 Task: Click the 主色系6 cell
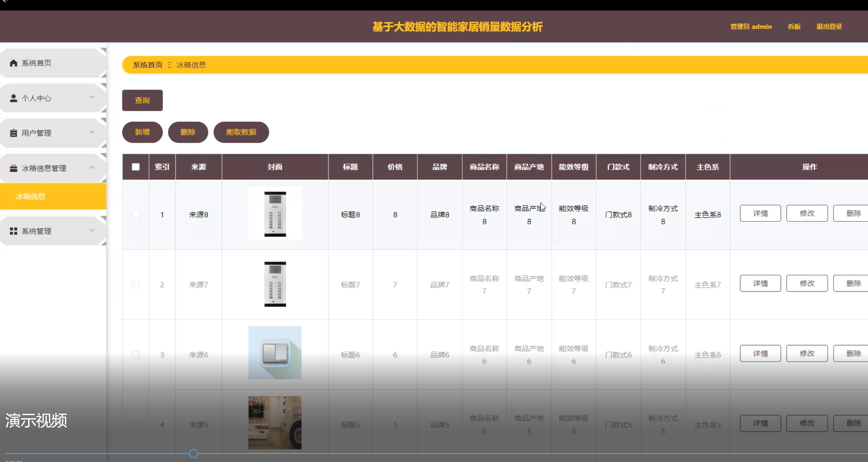click(708, 355)
